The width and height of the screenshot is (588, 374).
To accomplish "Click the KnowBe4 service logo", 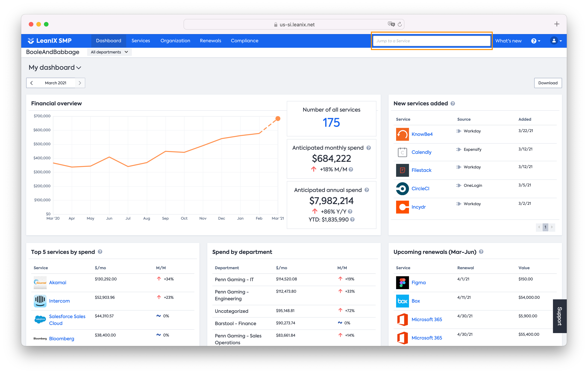I will point(402,134).
